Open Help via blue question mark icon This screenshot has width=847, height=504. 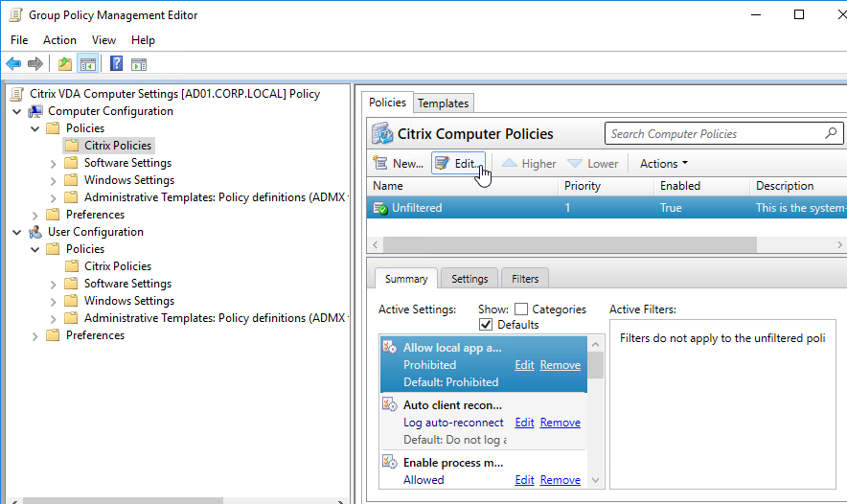click(116, 64)
